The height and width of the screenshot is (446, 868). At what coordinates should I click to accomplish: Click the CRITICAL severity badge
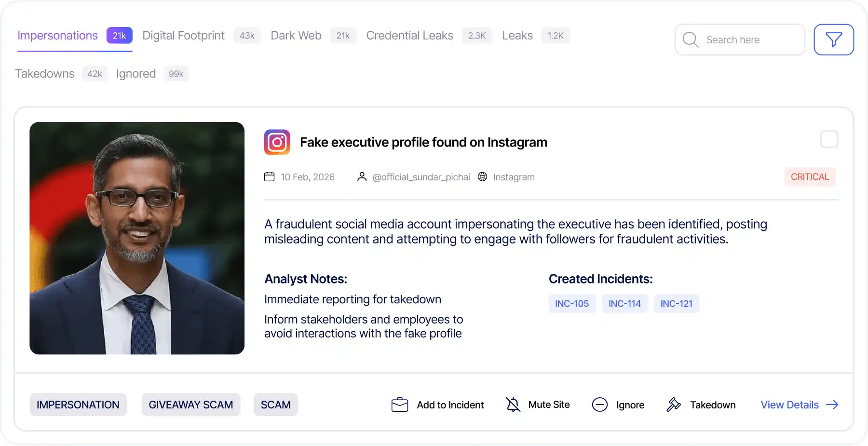point(810,176)
